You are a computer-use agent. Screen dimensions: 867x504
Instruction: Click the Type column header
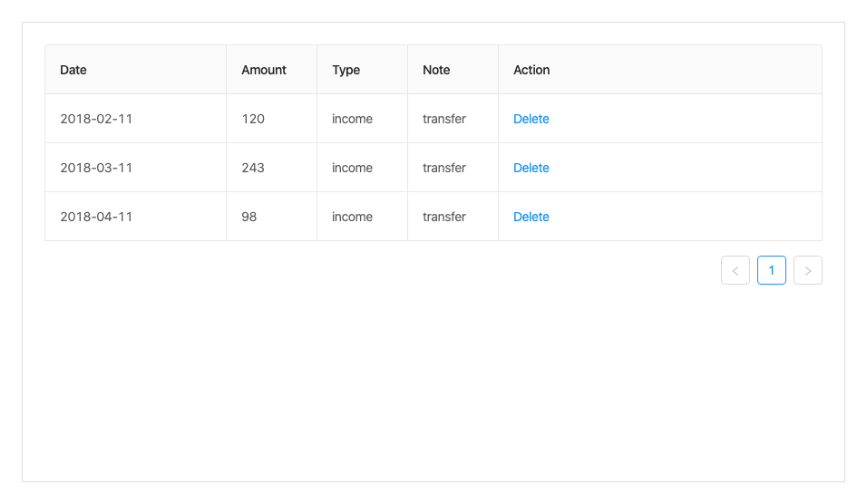click(x=346, y=70)
